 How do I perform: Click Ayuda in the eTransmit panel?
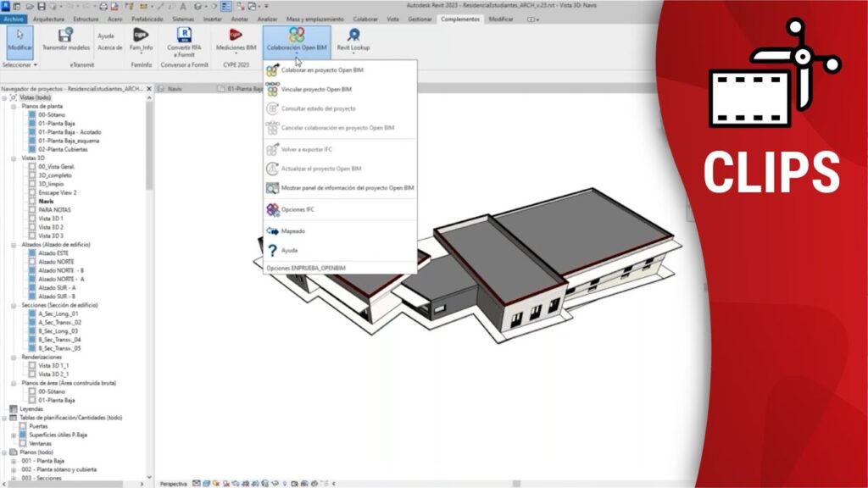106,36
